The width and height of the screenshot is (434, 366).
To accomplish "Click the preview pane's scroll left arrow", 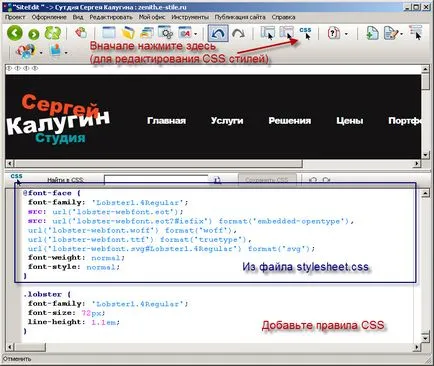I will 9,163.
